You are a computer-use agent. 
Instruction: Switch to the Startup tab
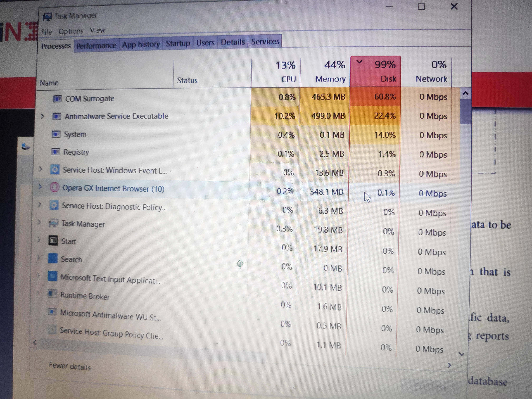[x=178, y=44]
